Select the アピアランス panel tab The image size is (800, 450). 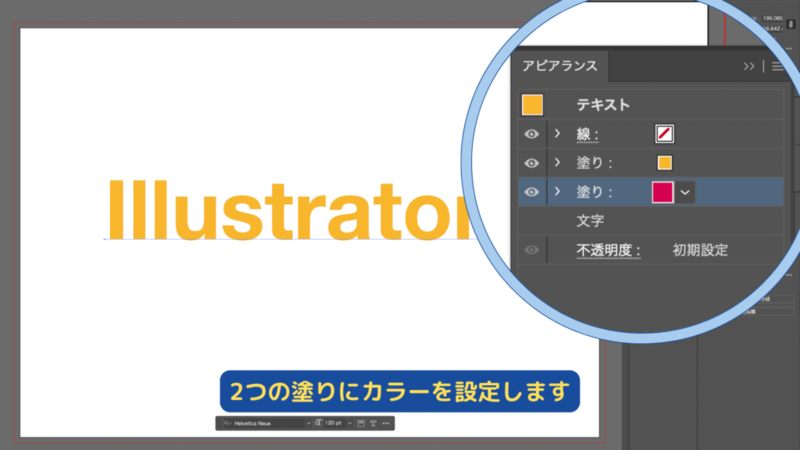pos(560,66)
